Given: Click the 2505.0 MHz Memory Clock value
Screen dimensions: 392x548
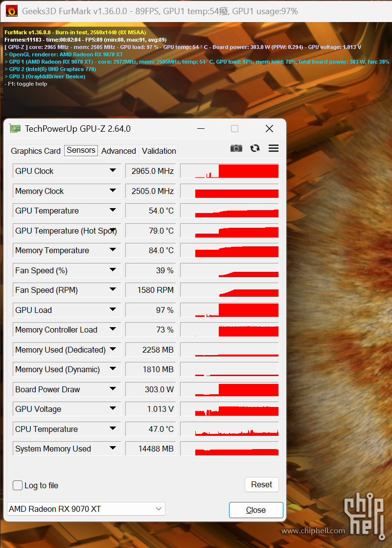Looking at the screenshot, I should pyautogui.click(x=151, y=191).
